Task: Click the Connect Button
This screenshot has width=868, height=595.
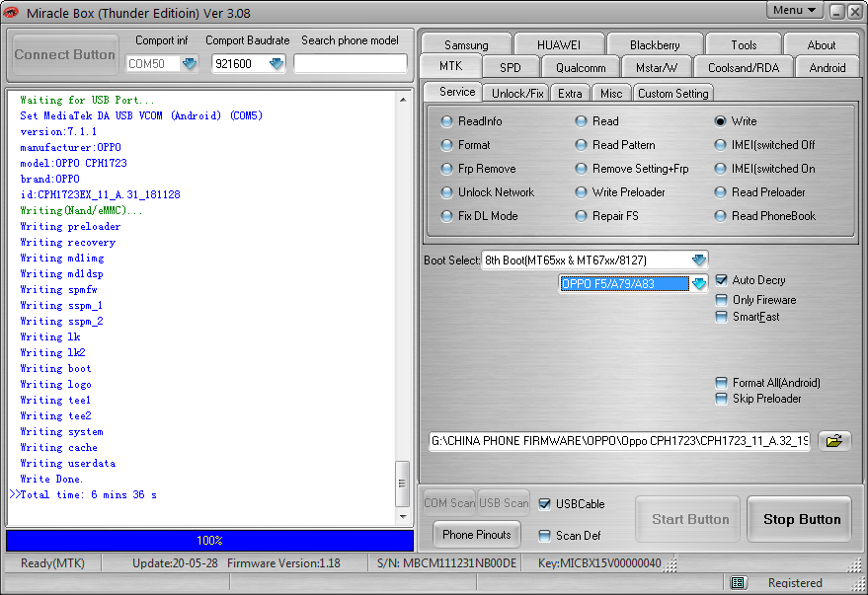Action: [x=65, y=54]
